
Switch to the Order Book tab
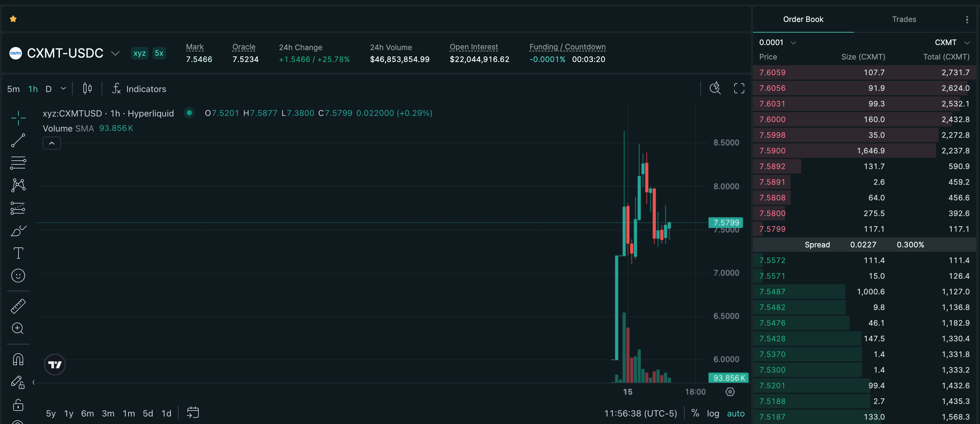(x=803, y=19)
